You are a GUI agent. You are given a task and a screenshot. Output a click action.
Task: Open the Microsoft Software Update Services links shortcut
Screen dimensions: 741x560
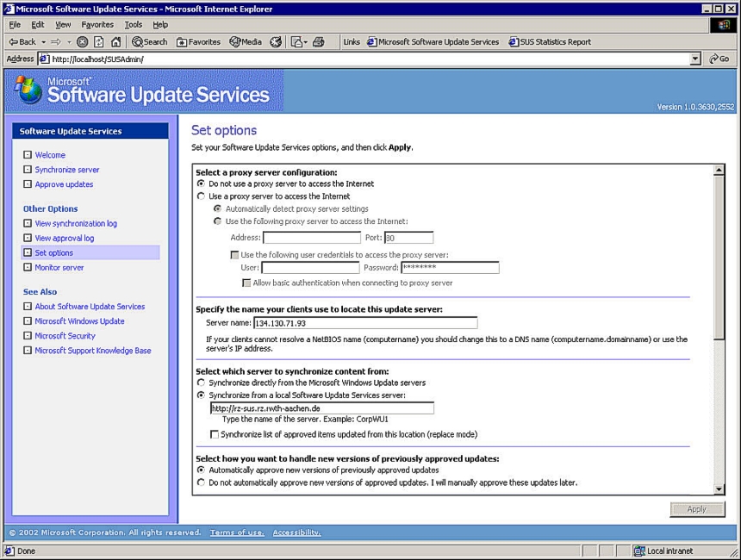(433, 42)
